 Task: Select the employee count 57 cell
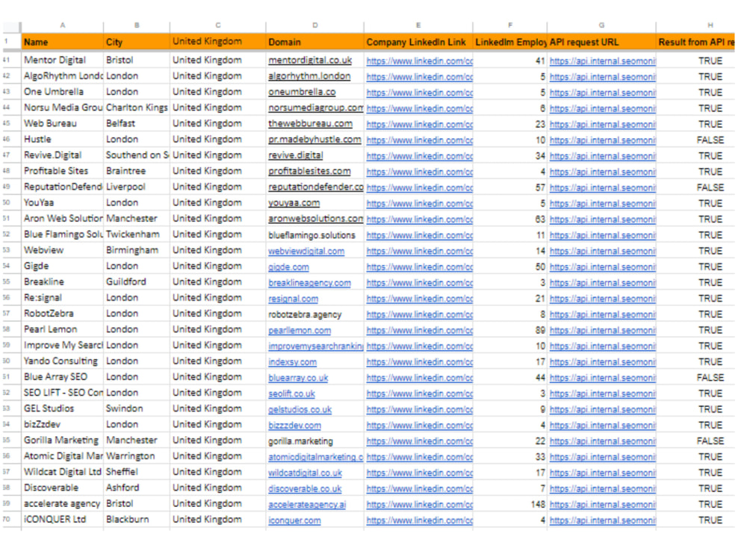[509, 187]
